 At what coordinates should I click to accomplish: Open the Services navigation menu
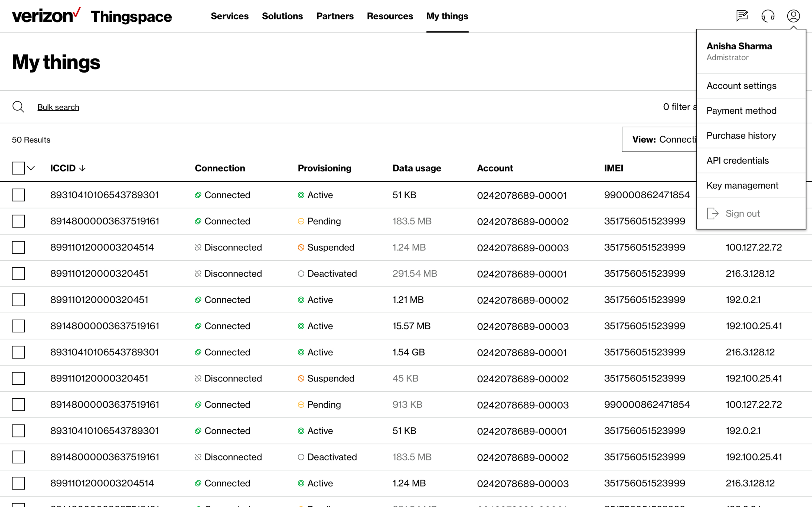click(x=230, y=16)
